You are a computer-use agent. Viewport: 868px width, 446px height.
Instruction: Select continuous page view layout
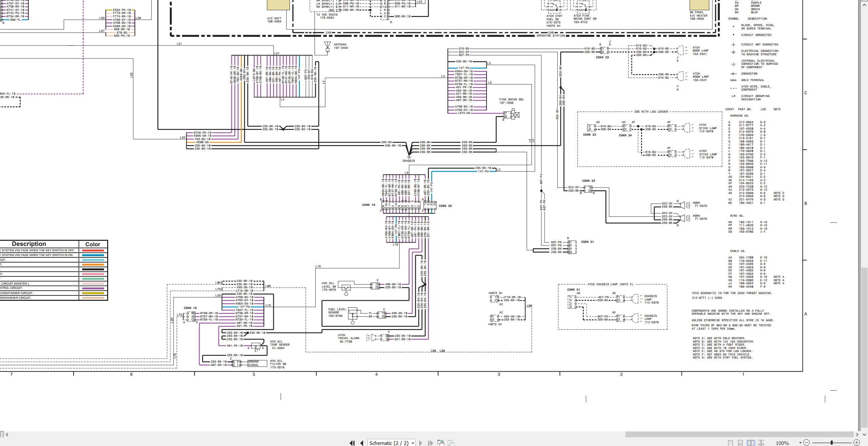(x=741, y=443)
